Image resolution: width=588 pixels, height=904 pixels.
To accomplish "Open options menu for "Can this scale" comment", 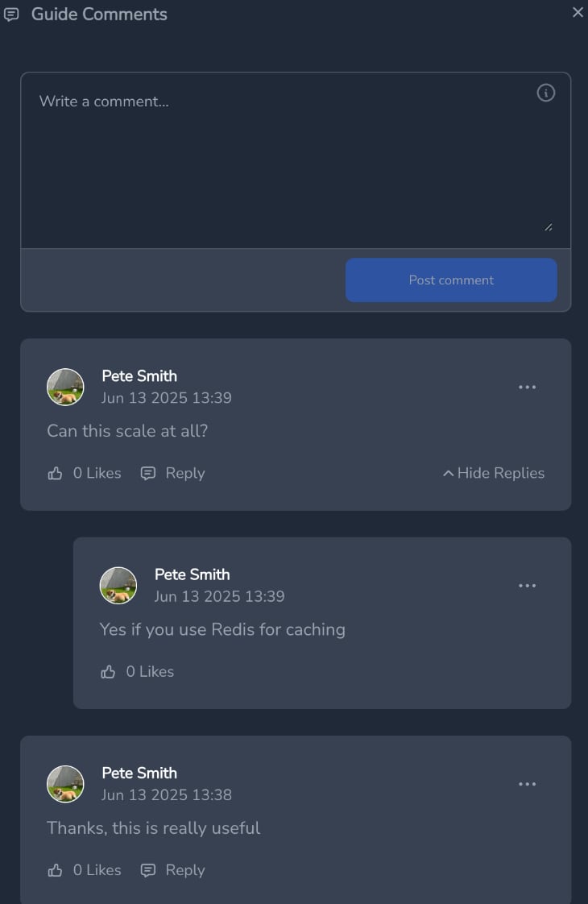I will tap(527, 387).
